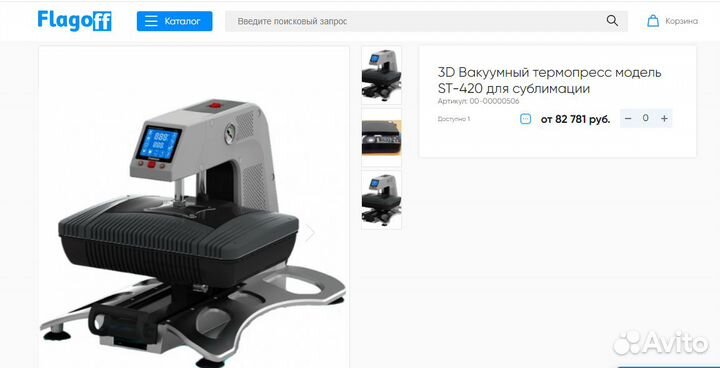Click the article number '00-00000506'
Screen dimensions: 720x368
coord(494,101)
